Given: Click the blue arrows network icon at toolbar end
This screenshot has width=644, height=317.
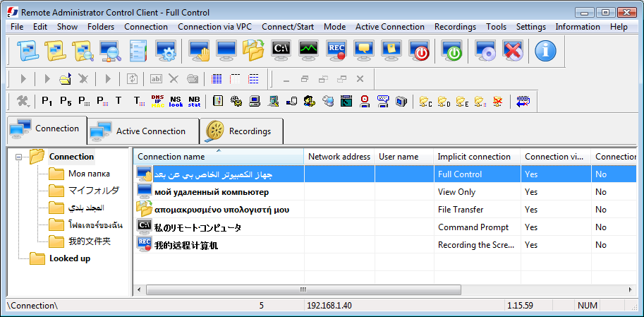Looking at the screenshot, I should [x=523, y=101].
